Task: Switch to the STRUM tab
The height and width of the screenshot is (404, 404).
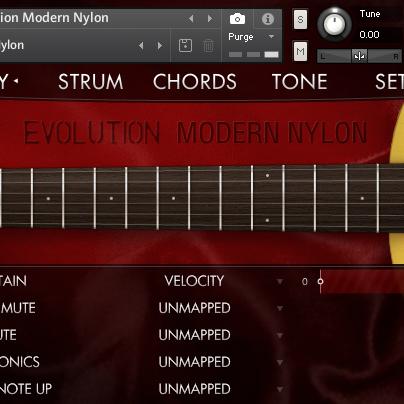Action: (91, 82)
